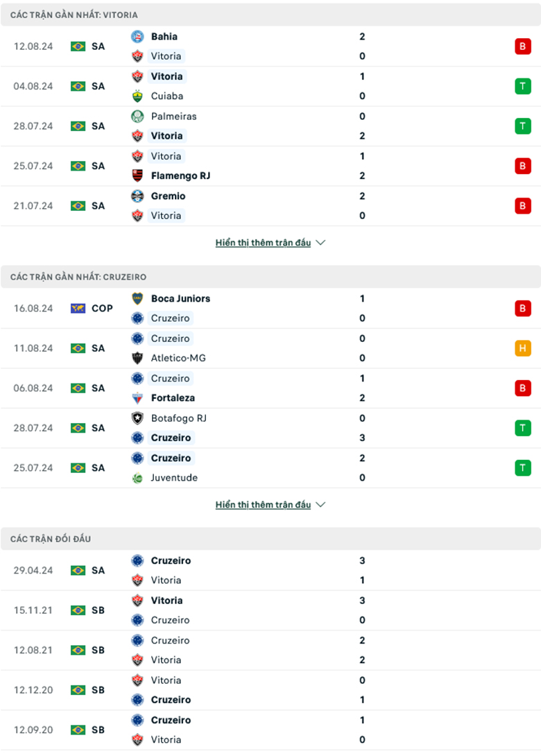
Task: Click the COP competition icon
Action: (78, 308)
